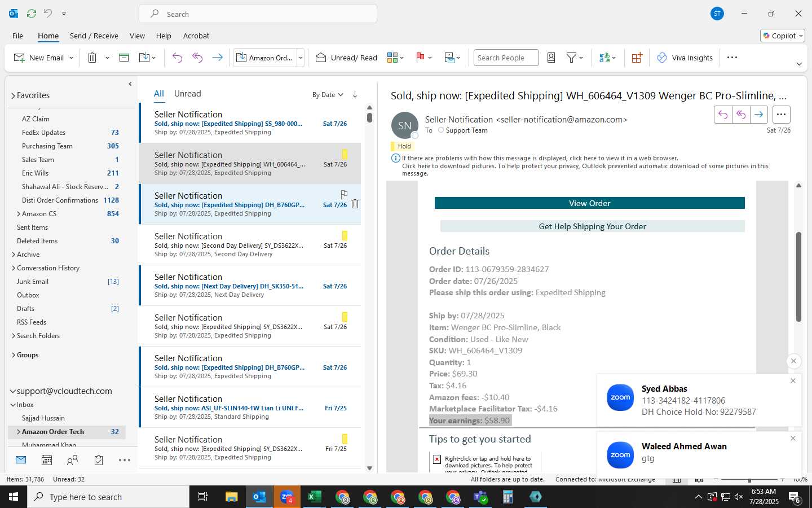Screen dimensions: 812x508
Task: Click yellow category tag on WH_606464 message
Action: pos(345,154)
